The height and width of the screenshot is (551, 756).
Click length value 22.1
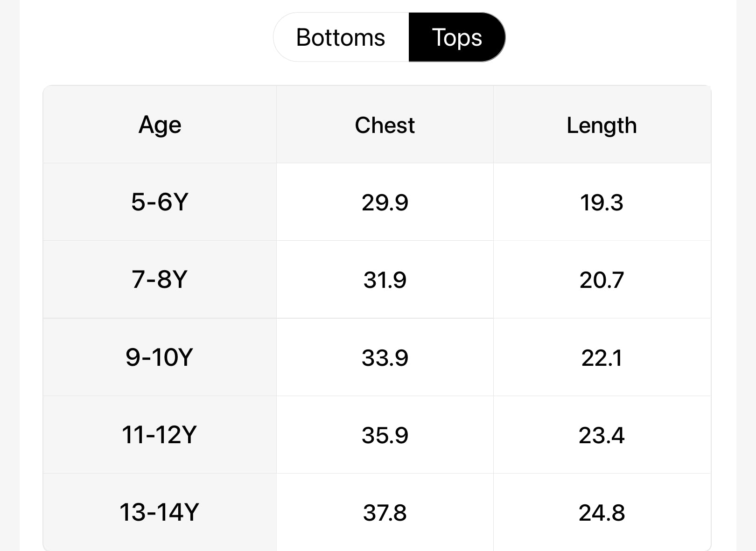tap(602, 358)
